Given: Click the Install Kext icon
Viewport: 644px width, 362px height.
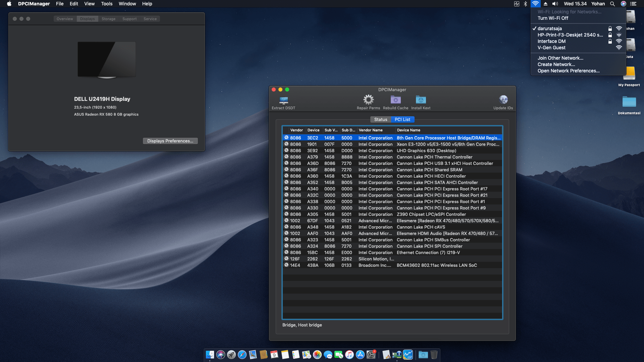Looking at the screenshot, I should 421,100.
